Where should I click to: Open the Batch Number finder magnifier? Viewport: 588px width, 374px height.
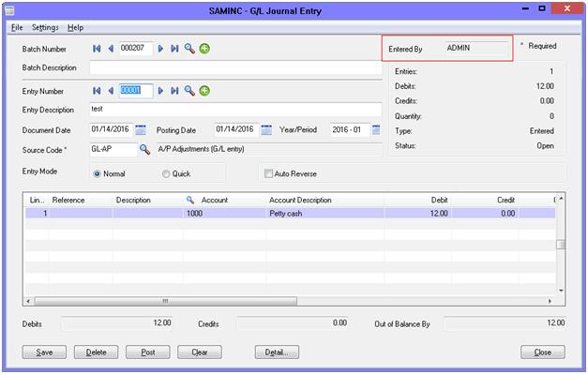[x=189, y=49]
